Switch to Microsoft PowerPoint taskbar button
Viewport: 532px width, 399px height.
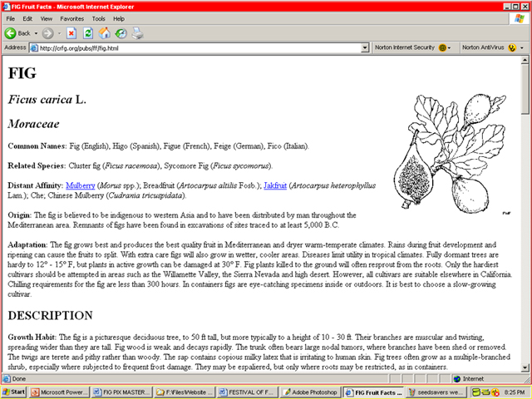coord(59,392)
